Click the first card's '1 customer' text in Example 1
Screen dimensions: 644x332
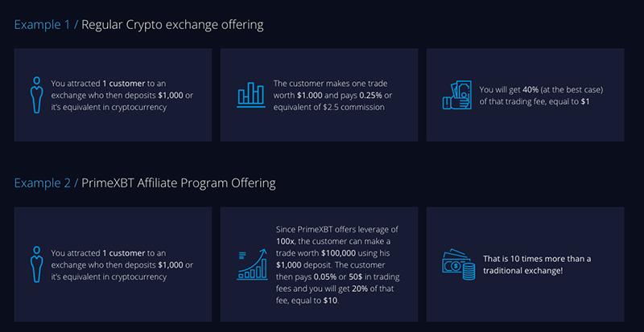pyautogui.click(x=124, y=84)
